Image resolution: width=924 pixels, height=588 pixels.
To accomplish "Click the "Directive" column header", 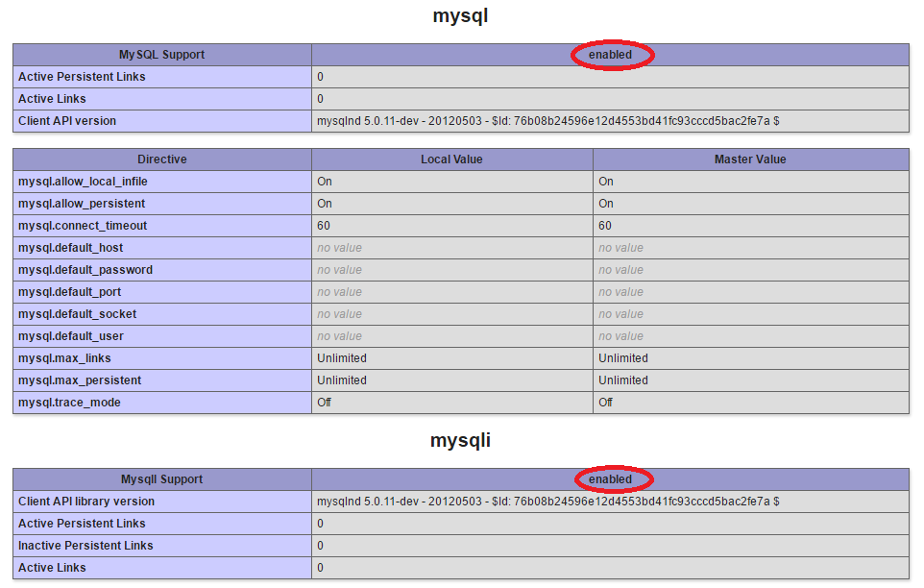I will 161,159.
